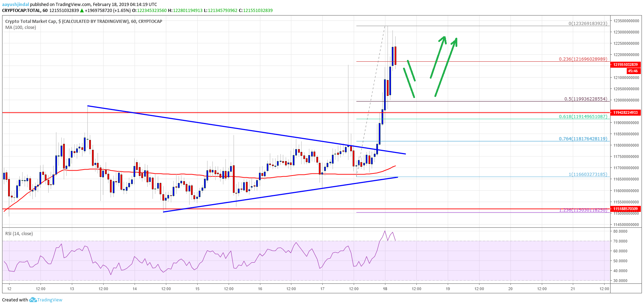This screenshot has height=306, width=644.
Task: Click the red price label 115188570309
Action: pos(626,209)
